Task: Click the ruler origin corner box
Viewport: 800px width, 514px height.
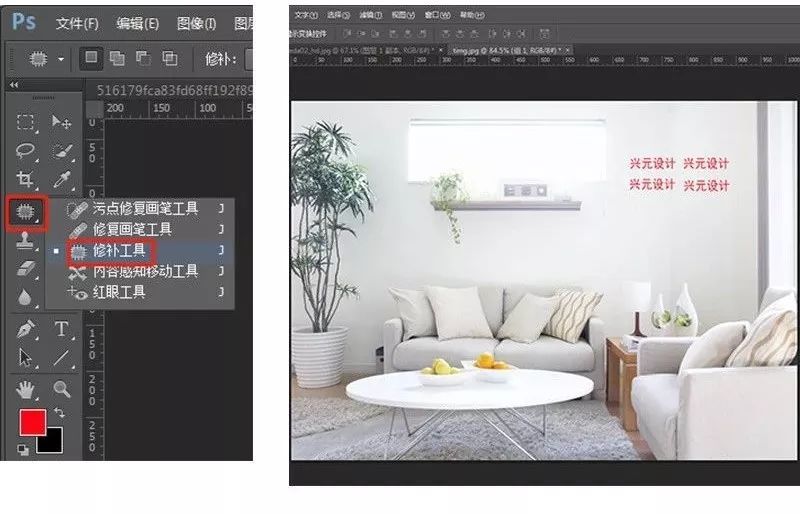Action: coord(94,108)
